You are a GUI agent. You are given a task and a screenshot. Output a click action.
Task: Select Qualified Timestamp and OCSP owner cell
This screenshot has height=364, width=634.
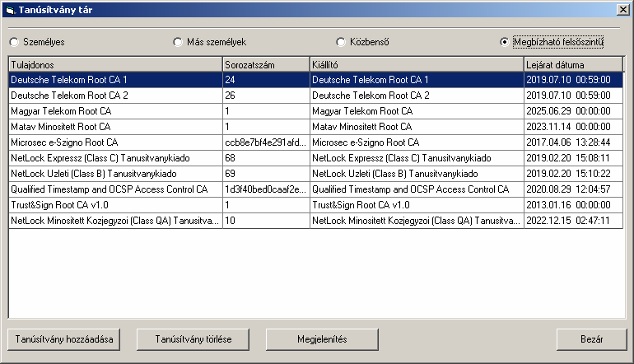click(115, 189)
